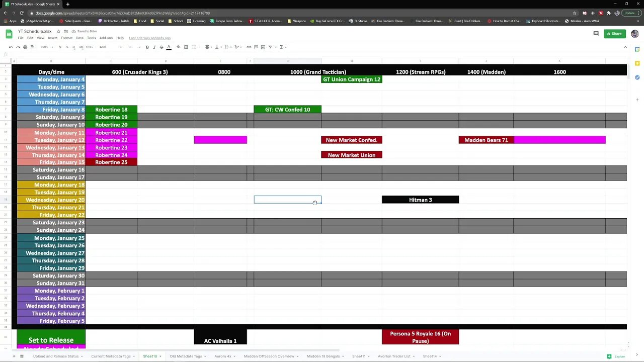The width and height of the screenshot is (644, 362).
Task: Open text wrapping dropdown
Action: [x=227, y=47]
